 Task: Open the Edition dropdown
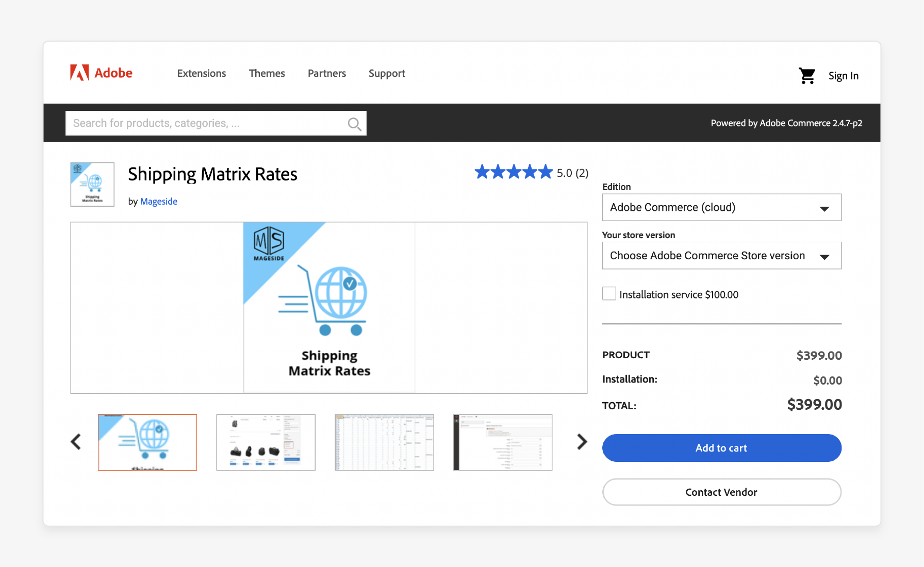[x=722, y=207]
